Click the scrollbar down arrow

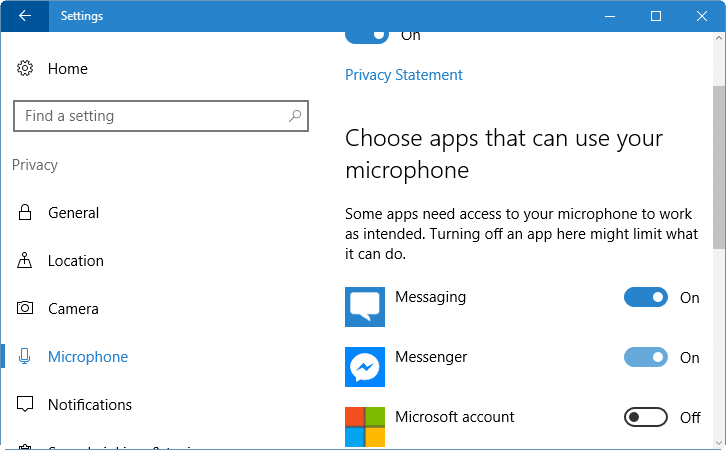coord(719,442)
